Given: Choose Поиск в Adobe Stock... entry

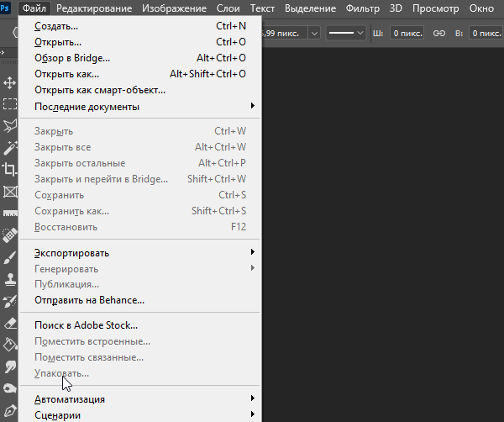Looking at the screenshot, I should [x=140, y=325].
